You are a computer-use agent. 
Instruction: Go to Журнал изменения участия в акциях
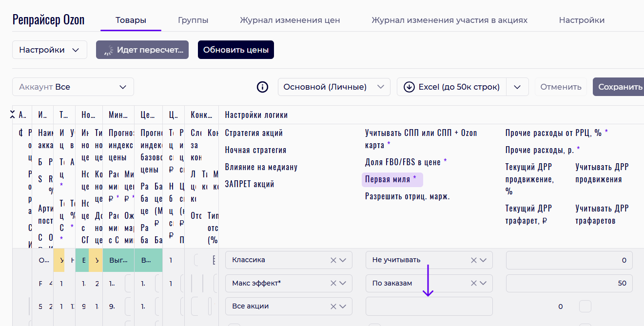click(449, 20)
